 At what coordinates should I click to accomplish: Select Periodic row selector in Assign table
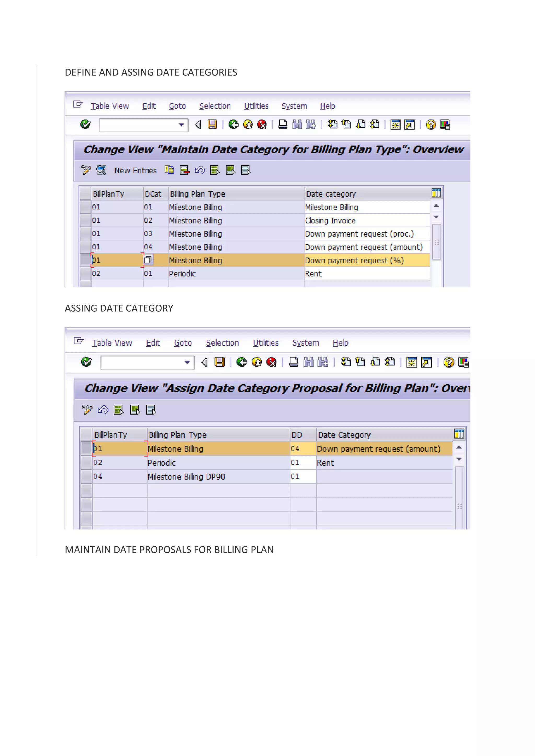click(87, 463)
